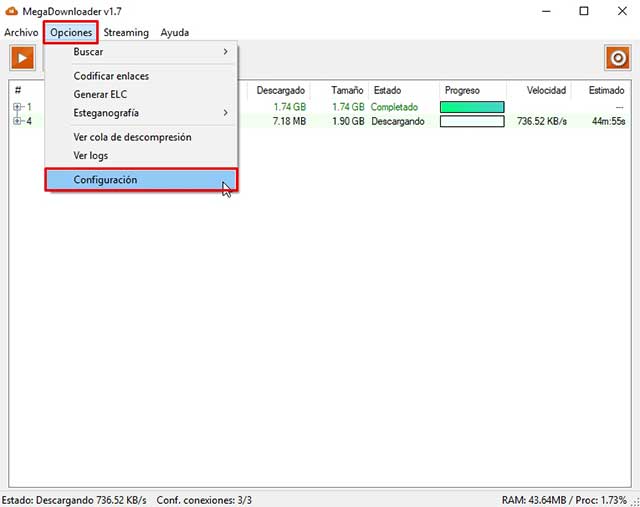This screenshot has height=507, width=640.
Task: Sort by the Tamaño column header
Action: [340, 90]
